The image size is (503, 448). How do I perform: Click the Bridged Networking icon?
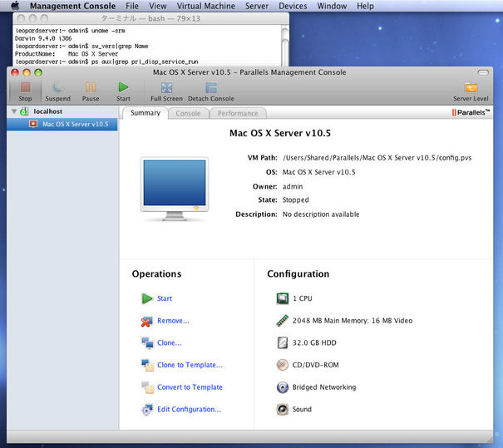point(283,387)
